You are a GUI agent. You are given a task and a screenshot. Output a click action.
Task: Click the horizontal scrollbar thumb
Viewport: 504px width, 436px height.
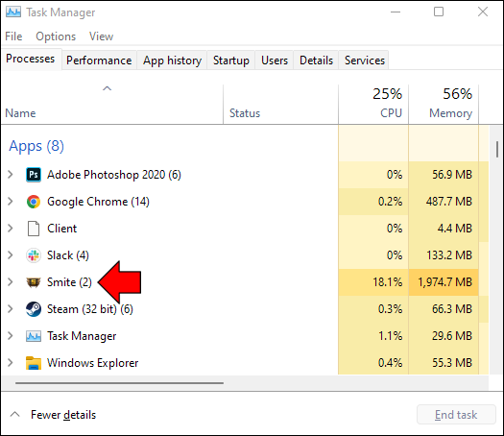point(119,383)
